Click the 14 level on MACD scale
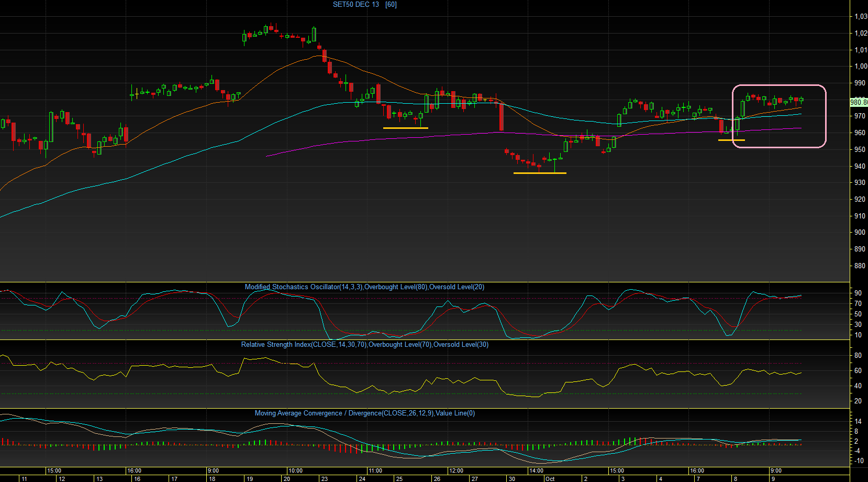Image resolution: width=868 pixels, height=482 pixels. [858, 421]
